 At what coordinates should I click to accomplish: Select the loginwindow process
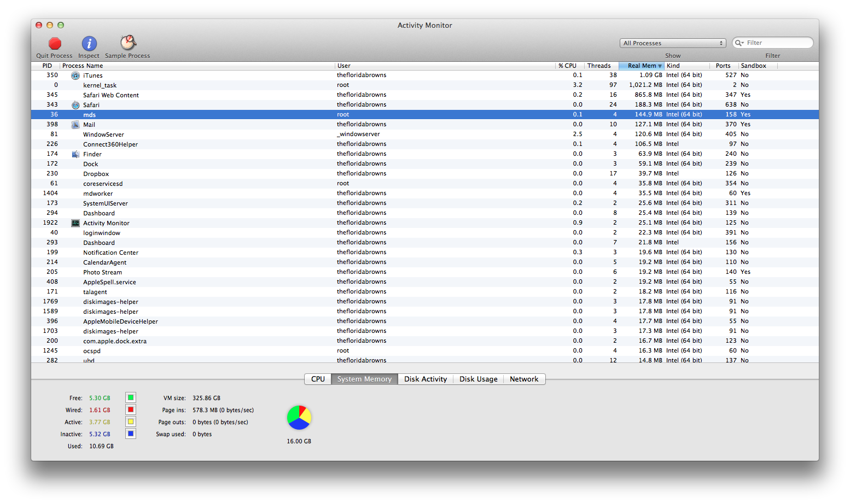(x=425, y=233)
